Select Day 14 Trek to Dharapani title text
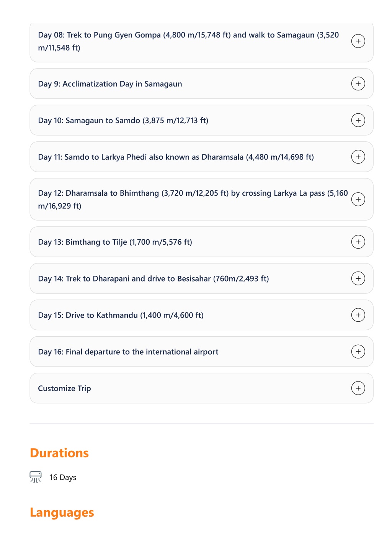This screenshot has height=555, width=392. [x=154, y=279]
